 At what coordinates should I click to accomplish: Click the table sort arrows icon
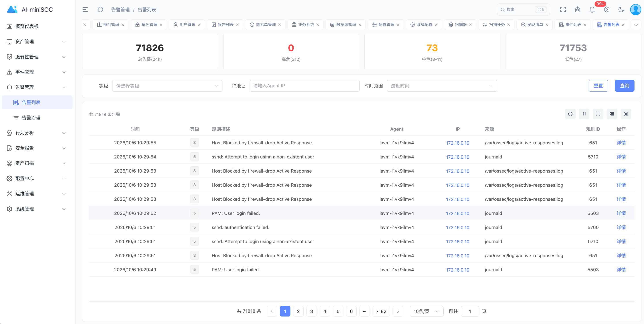click(584, 114)
